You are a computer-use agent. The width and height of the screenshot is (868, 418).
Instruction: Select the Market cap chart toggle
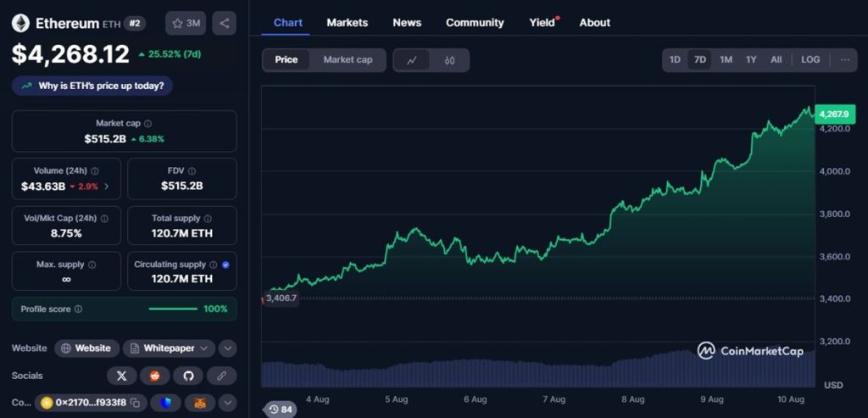tap(348, 60)
